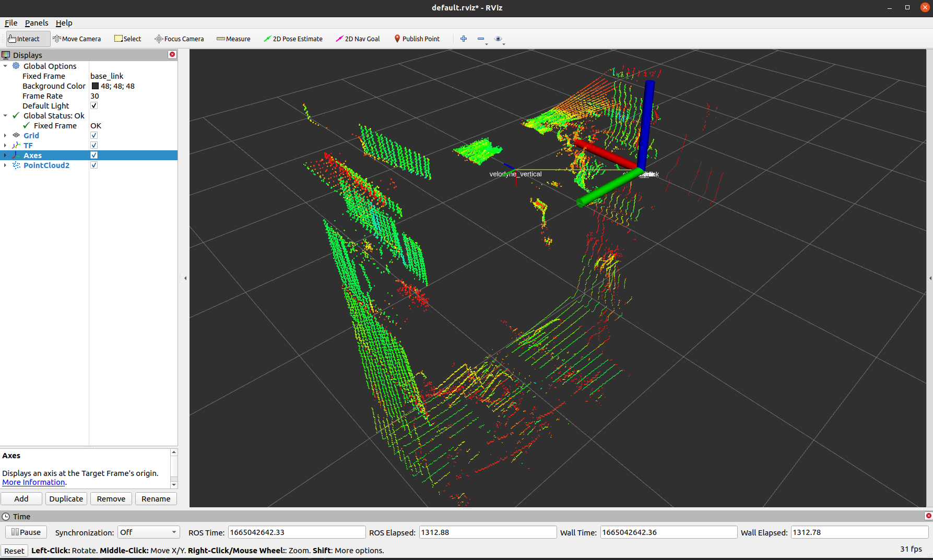Click the Time panel clock icon
The image size is (933, 560).
[6, 516]
